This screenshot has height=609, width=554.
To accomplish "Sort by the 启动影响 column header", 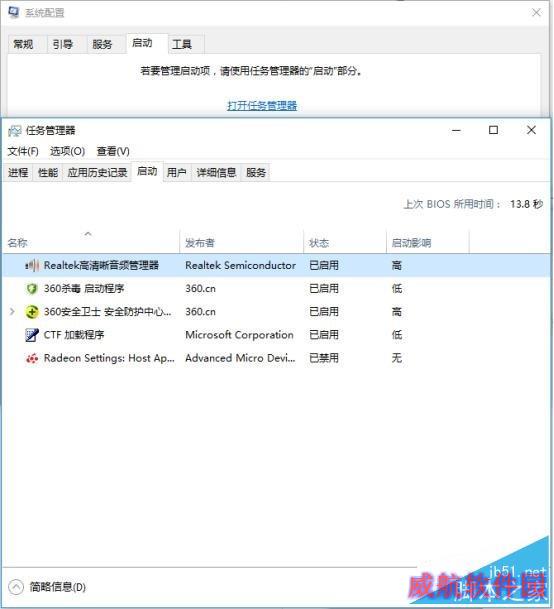I will 428,243.
